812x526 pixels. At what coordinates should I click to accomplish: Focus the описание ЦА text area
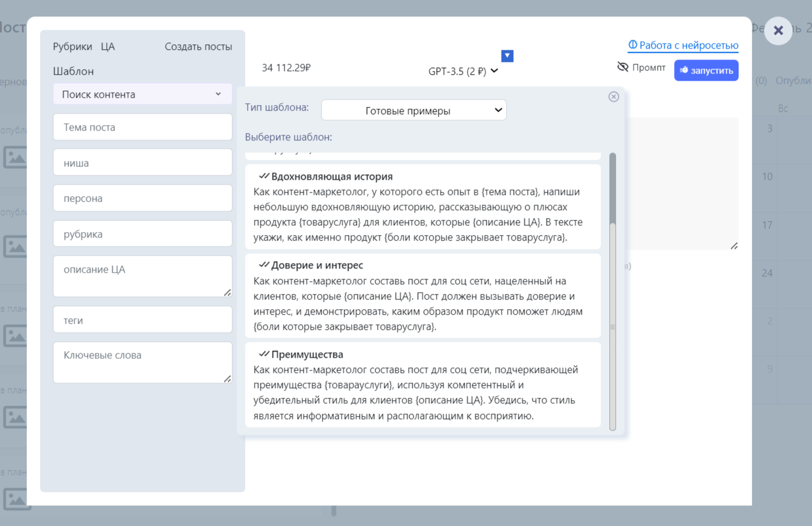point(143,276)
